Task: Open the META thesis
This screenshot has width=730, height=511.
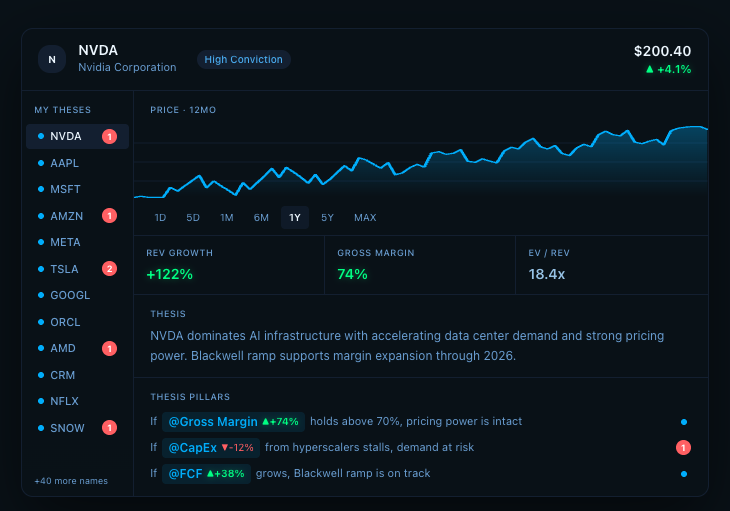Action: tap(77, 242)
